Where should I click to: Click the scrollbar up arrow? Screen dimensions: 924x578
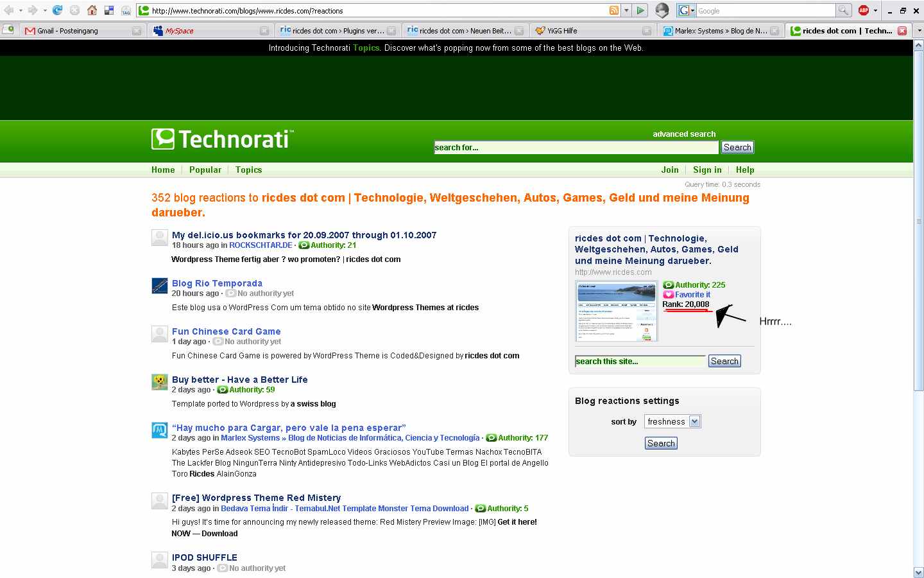pyautogui.click(x=918, y=45)
